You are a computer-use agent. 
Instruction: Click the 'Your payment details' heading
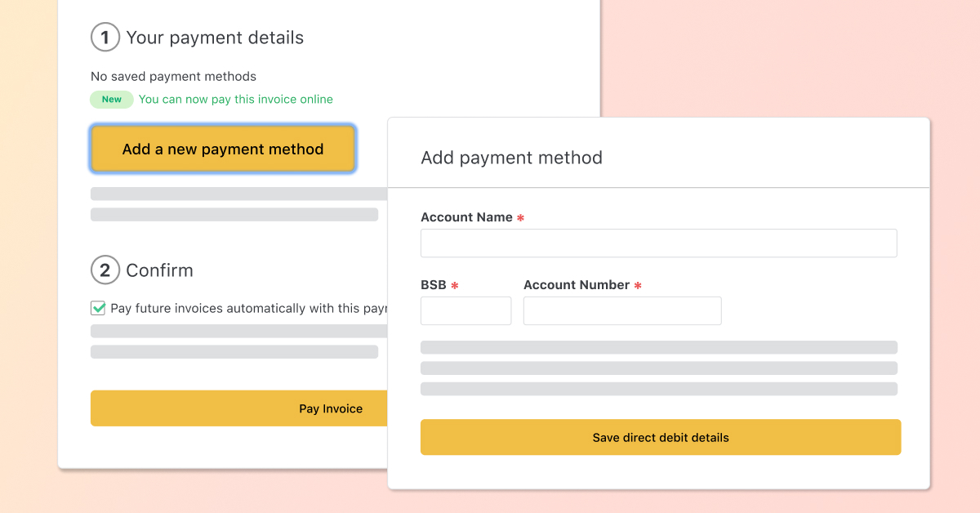pos(215,38)
